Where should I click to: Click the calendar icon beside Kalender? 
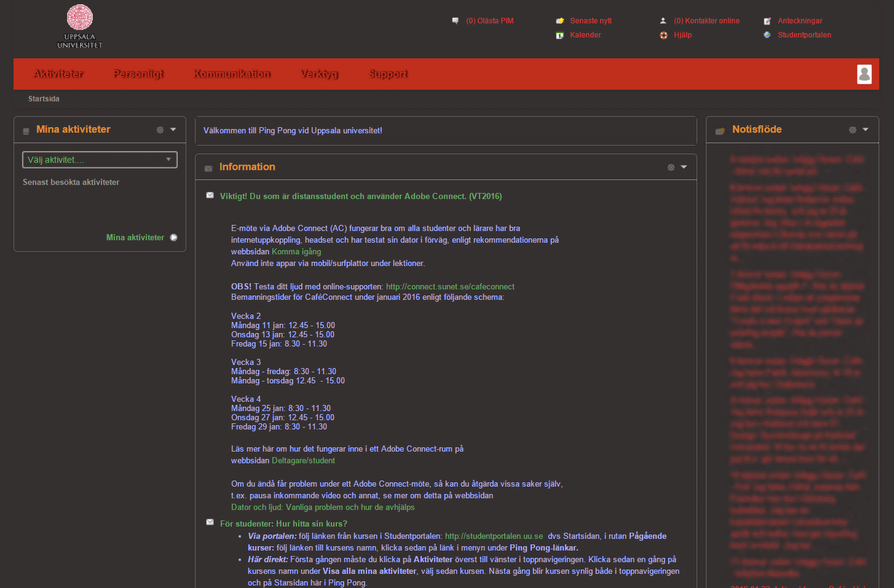560,35
